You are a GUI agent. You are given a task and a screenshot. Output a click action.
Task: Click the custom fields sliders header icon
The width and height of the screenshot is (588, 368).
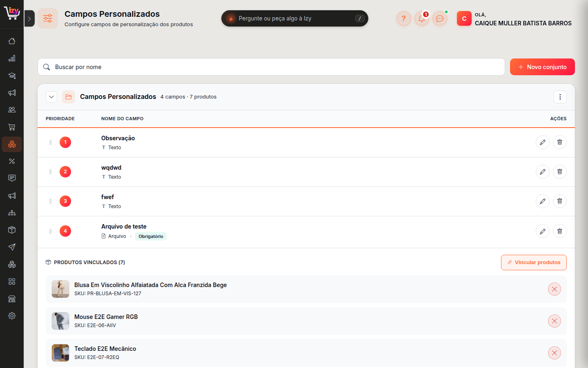click(x=48, y=18)
